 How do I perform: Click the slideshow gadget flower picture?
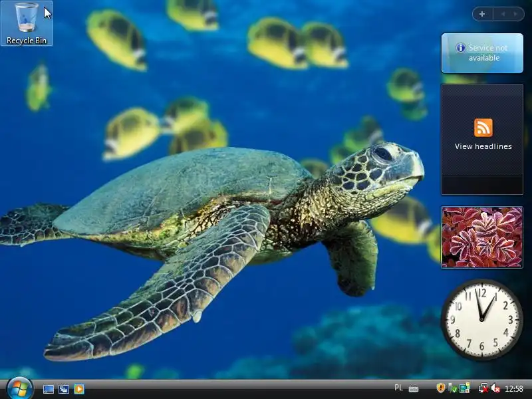pyautogui.click(x=481, y=237)
